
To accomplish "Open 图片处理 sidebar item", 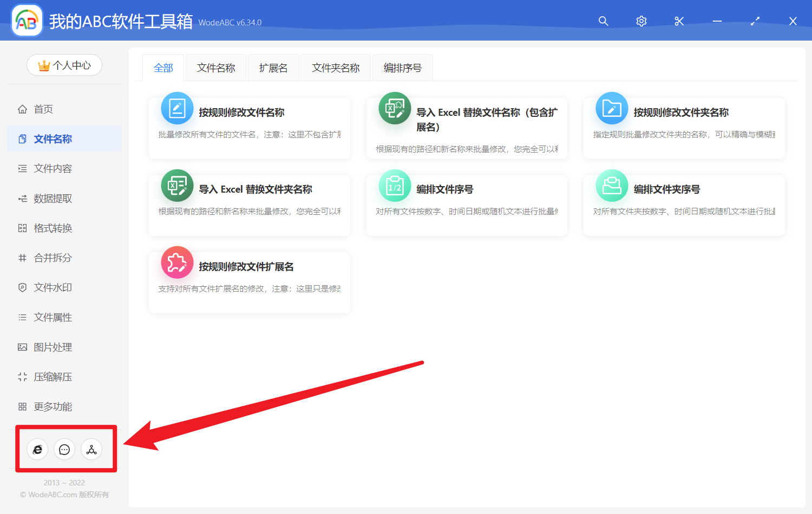I will (53, 347).
